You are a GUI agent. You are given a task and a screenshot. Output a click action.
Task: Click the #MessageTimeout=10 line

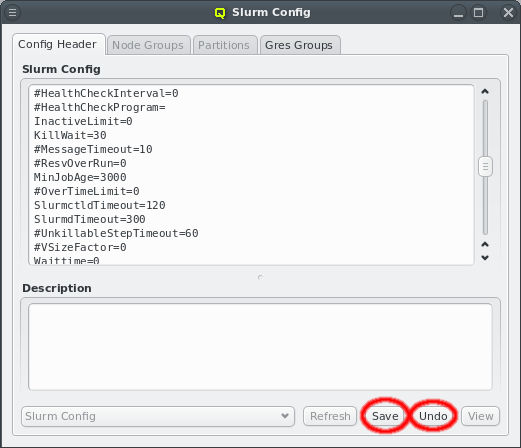[93, 149]
